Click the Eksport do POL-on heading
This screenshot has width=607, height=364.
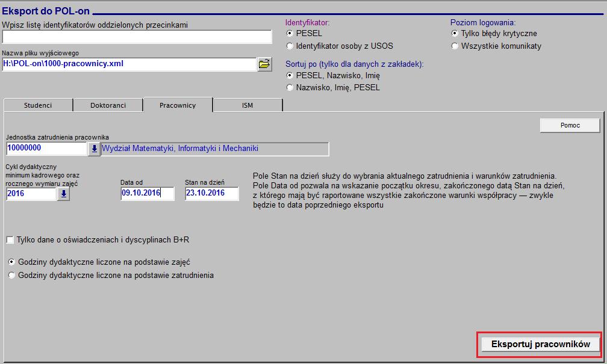[46, 11]
